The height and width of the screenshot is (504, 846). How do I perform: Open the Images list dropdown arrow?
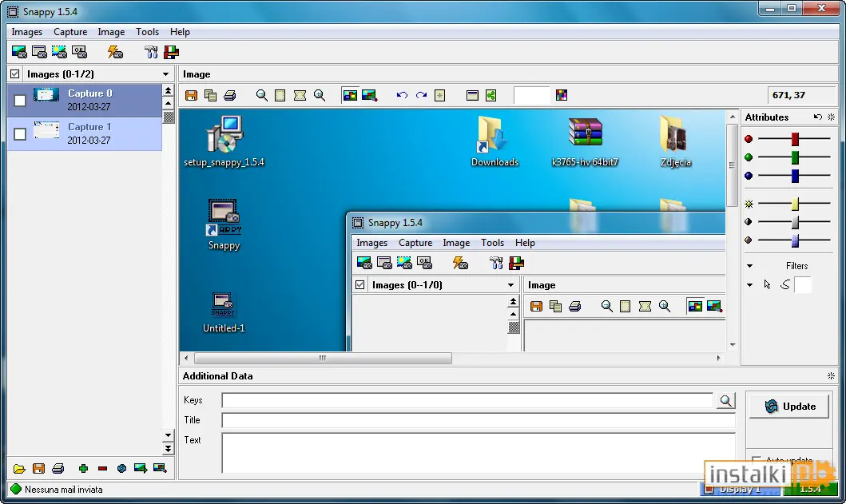click(165, 74)
